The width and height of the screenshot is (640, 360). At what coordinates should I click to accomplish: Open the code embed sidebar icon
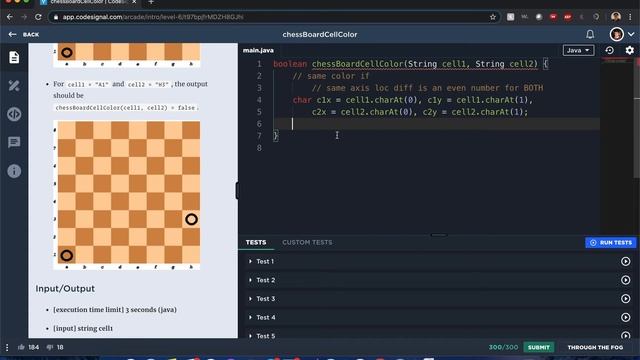point(14,114)
